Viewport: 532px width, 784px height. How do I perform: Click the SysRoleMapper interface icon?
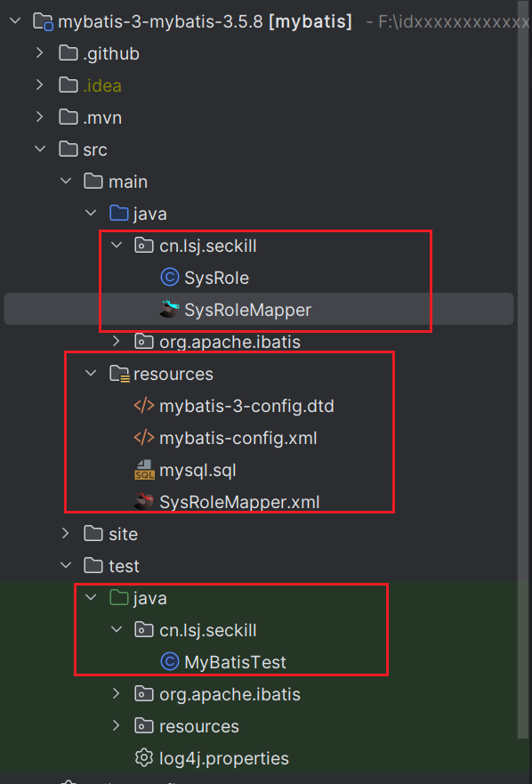coord(171,309)
